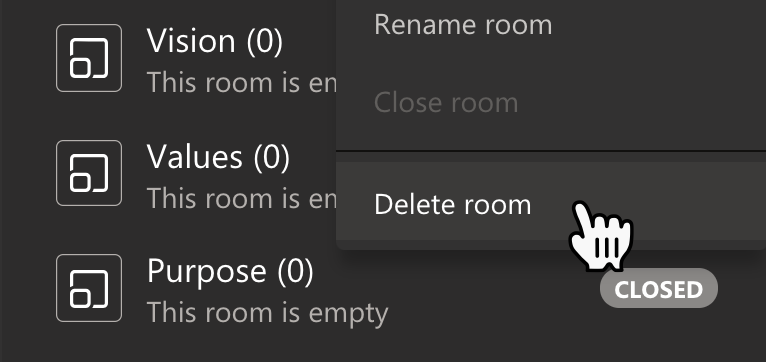This screenshot has height=362, width=766.
Task: Click the (0) participant count beside Purpose
Action: (295, 272)
